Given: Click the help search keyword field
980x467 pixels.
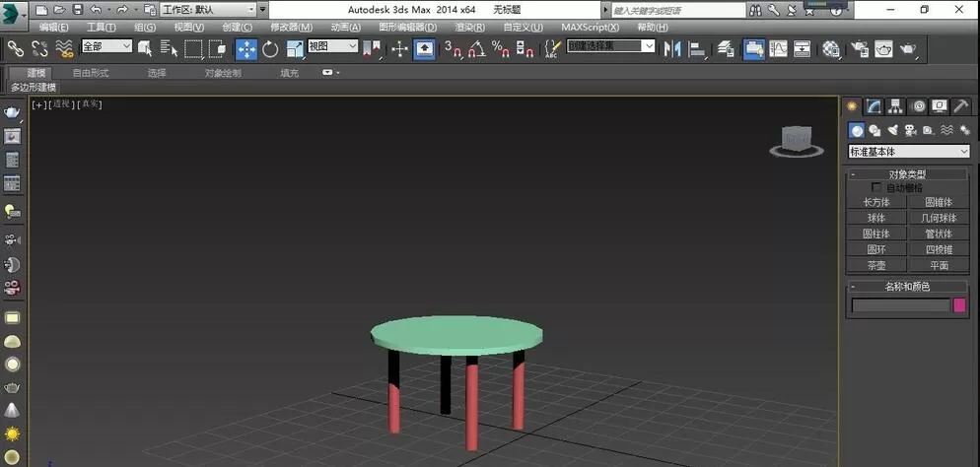Looking at the screenshot, I should point(678,10).
